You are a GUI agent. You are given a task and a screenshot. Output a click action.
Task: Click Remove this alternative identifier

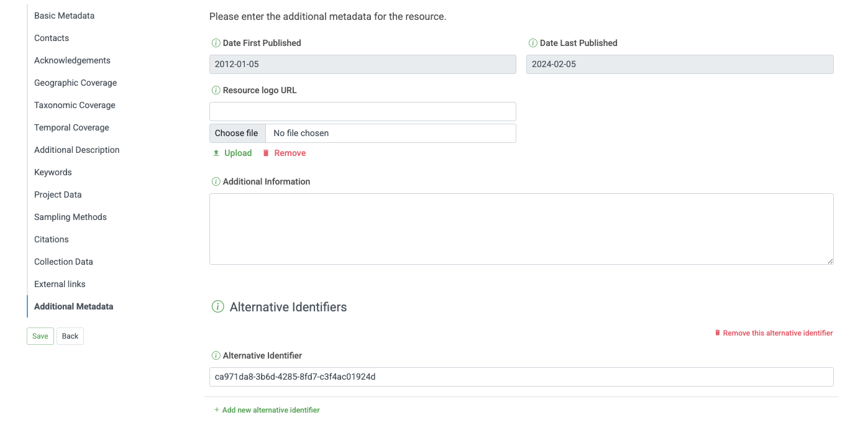pos(779,332)
